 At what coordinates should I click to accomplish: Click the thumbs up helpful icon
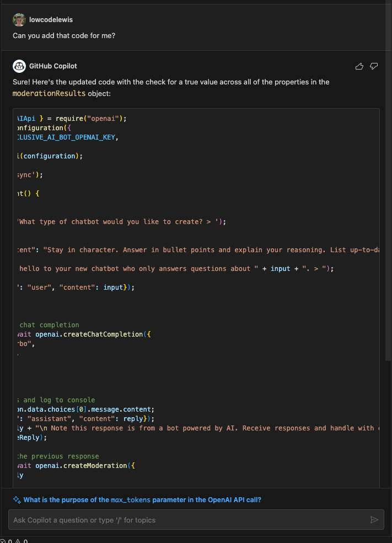(359, 66)
